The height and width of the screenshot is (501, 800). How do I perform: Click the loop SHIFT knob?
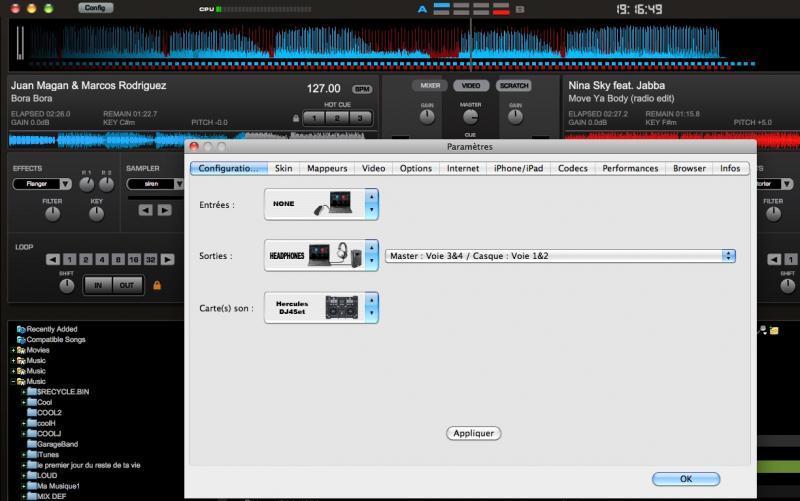[x=67, y=286]
